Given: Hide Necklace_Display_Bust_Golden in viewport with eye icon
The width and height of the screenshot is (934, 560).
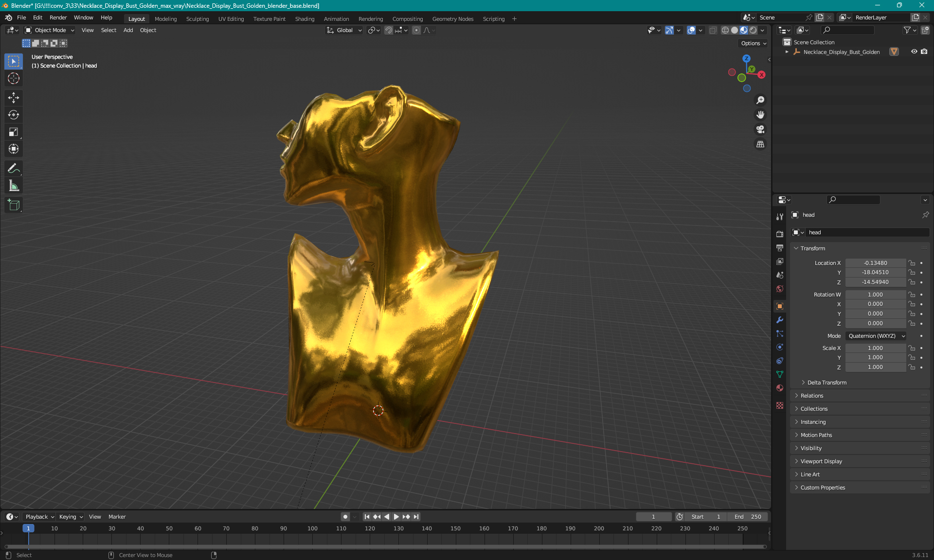Looking at the screenshot, I should pos(914,52).
